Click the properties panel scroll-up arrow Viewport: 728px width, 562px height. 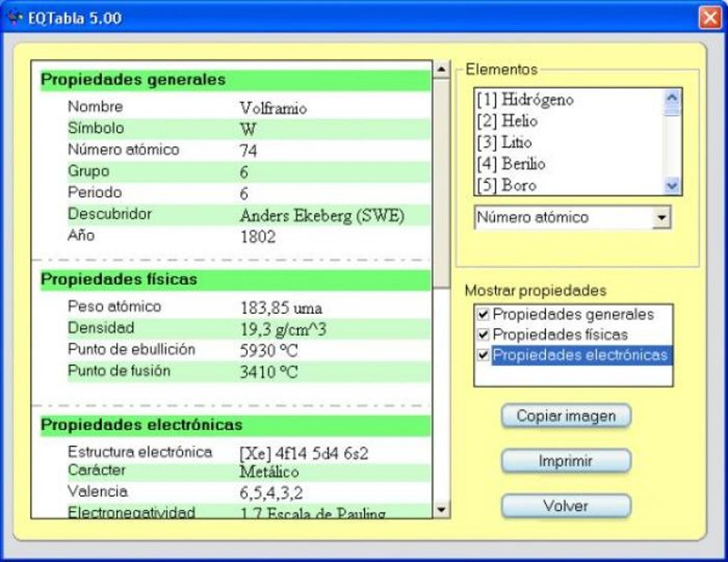[441, 70]
